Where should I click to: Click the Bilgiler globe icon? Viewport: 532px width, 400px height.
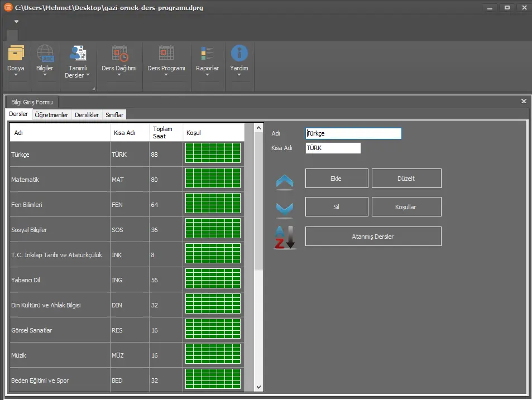45,54
